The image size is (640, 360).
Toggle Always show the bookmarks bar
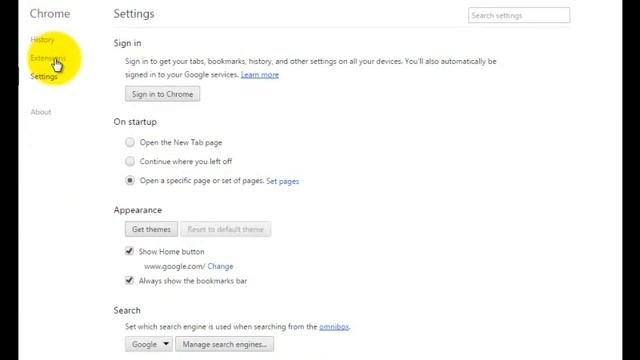click(x=129, y=280)
